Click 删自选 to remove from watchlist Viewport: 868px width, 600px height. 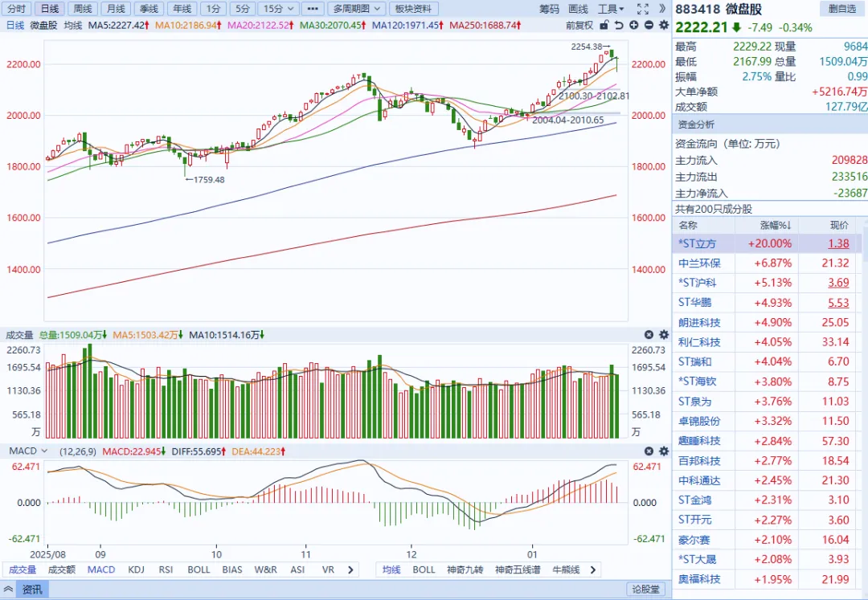coord(842,9)
